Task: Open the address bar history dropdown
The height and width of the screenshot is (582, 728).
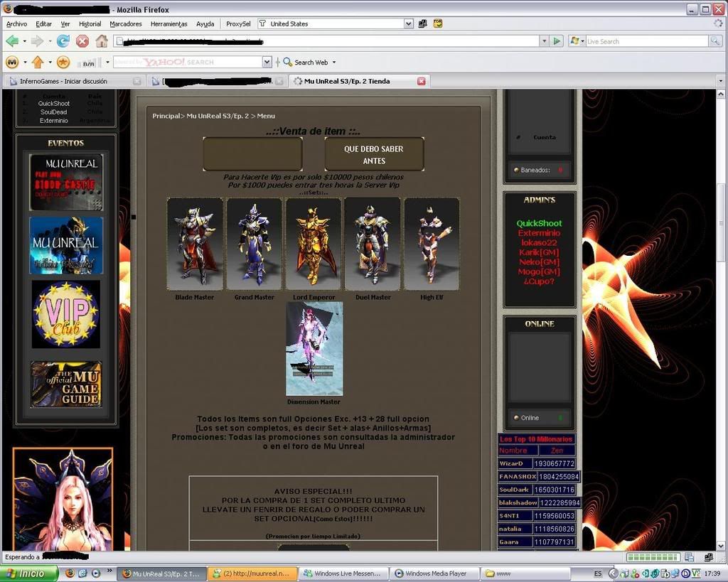Action: pos(544,41)
